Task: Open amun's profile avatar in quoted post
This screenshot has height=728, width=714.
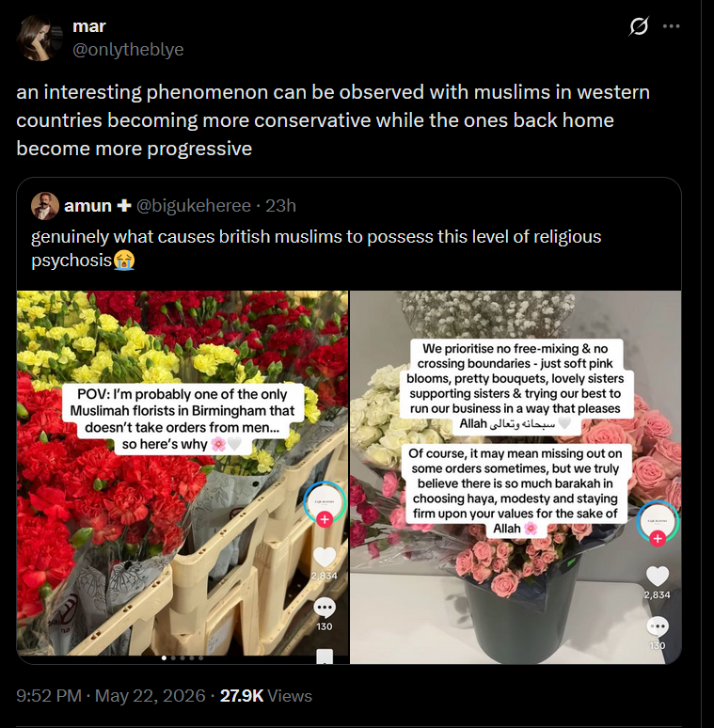Action: [45, 206]
